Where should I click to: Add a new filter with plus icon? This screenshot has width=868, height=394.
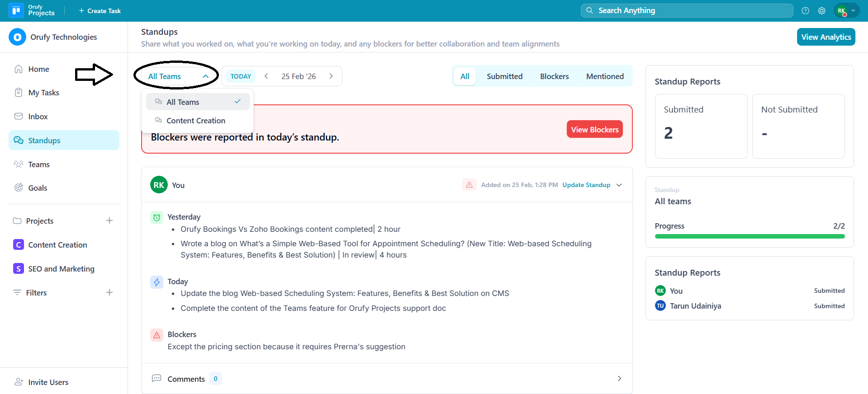[x=109, y=293]
